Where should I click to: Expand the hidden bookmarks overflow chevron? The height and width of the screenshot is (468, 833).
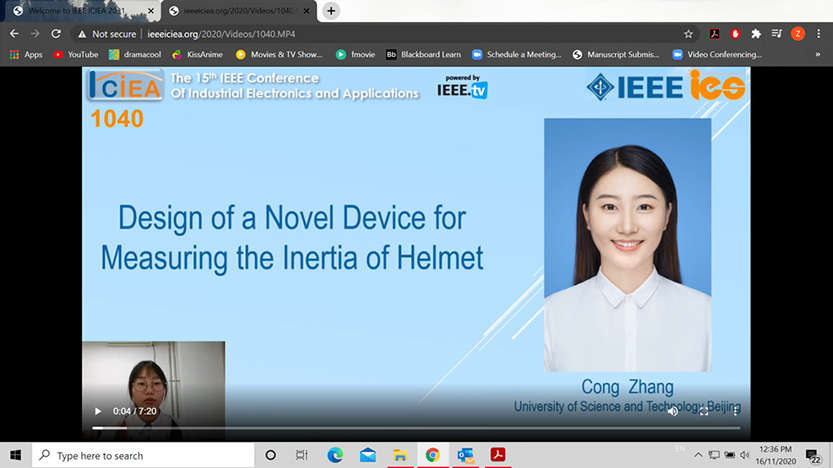tap(818, 54)
